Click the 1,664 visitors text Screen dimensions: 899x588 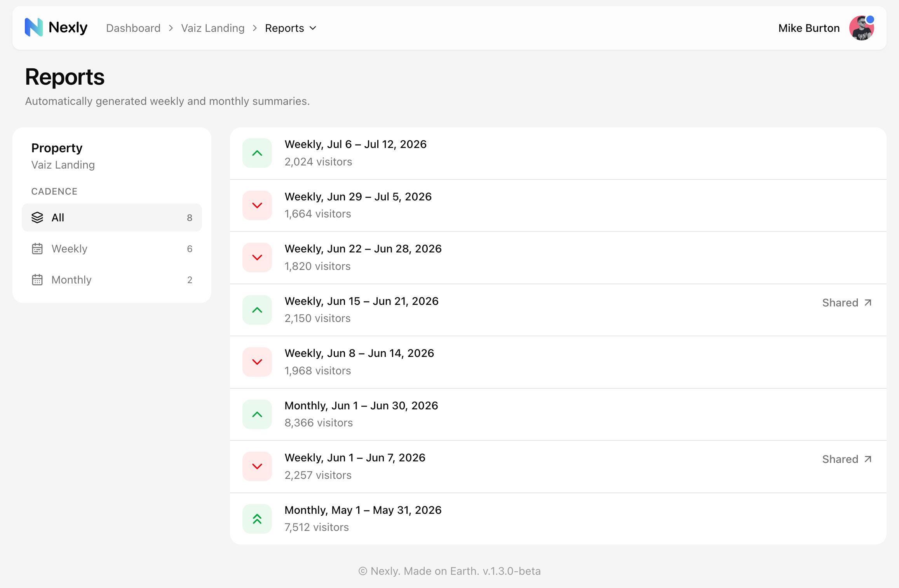(317, 214)
